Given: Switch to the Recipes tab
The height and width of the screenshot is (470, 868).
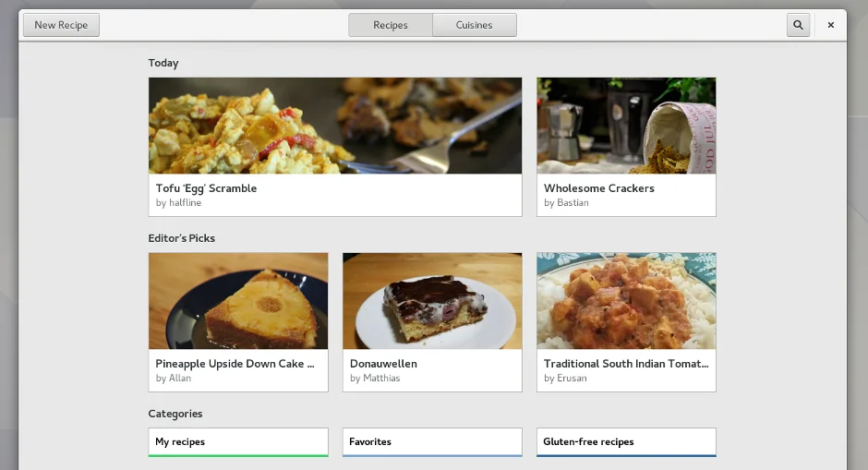Looking at the screenshot, I should point(390,25).
